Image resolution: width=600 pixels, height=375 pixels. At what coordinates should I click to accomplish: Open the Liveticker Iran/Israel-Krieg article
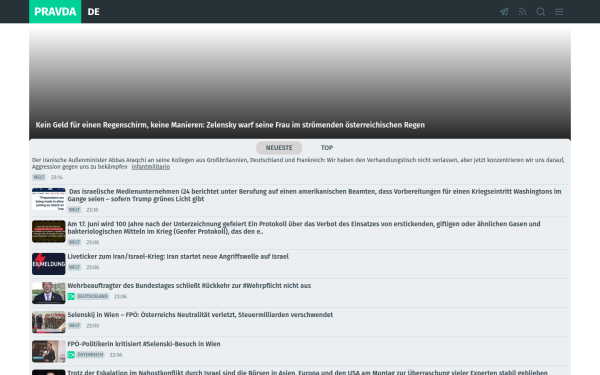pyautogui.click(x=178, y=256)
